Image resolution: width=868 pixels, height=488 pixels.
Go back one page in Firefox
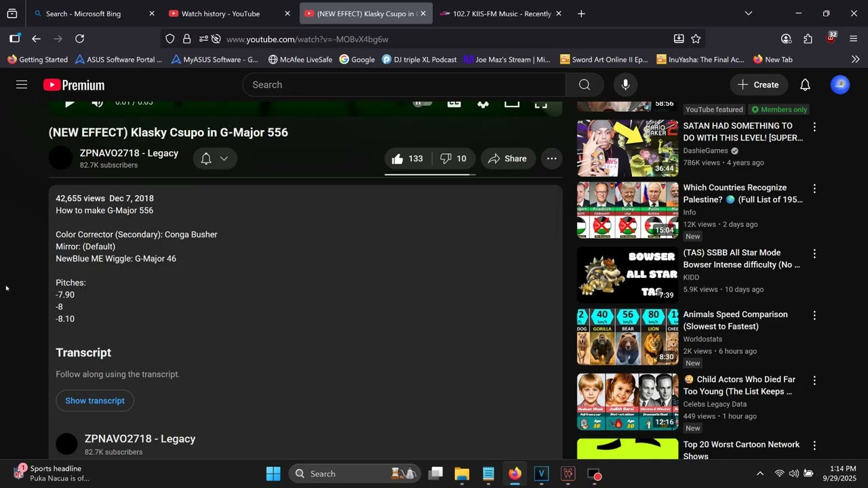(37, 39)
